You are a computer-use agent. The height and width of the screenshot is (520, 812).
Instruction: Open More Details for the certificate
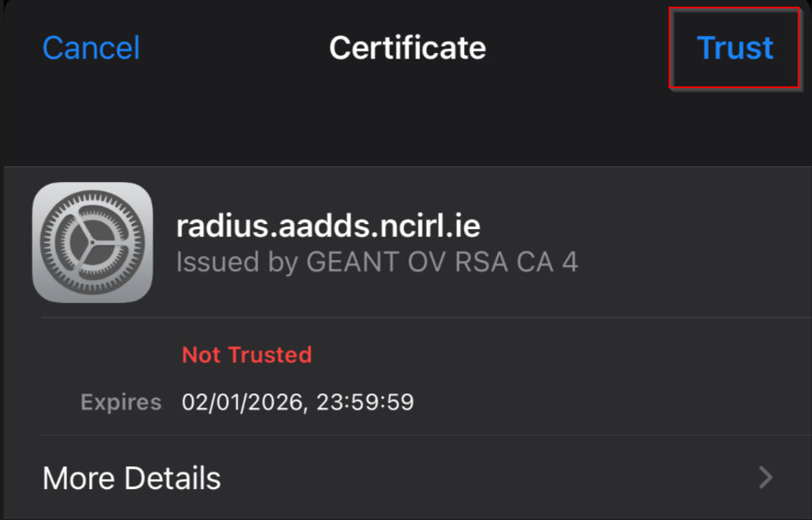[x=408, y=477]
